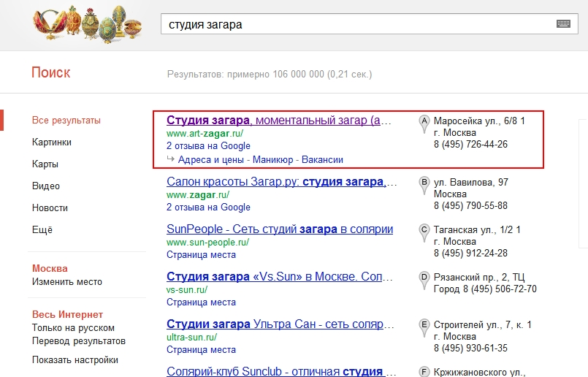The width and height of the screenshot is (588, 377).
Task: Click the address 'Таганская ул., 1/2 1'
Action: tap(477, 229)
